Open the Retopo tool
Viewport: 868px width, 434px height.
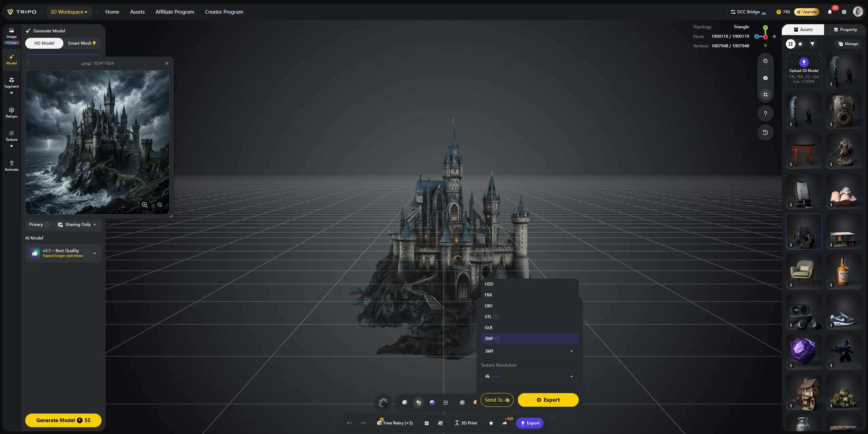[12, 112]
